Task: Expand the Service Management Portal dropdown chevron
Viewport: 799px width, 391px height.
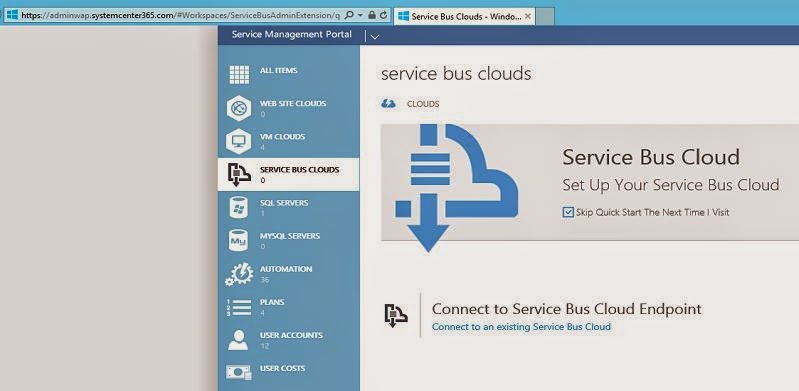Action: pyautogui.click(x=375, y=36)
